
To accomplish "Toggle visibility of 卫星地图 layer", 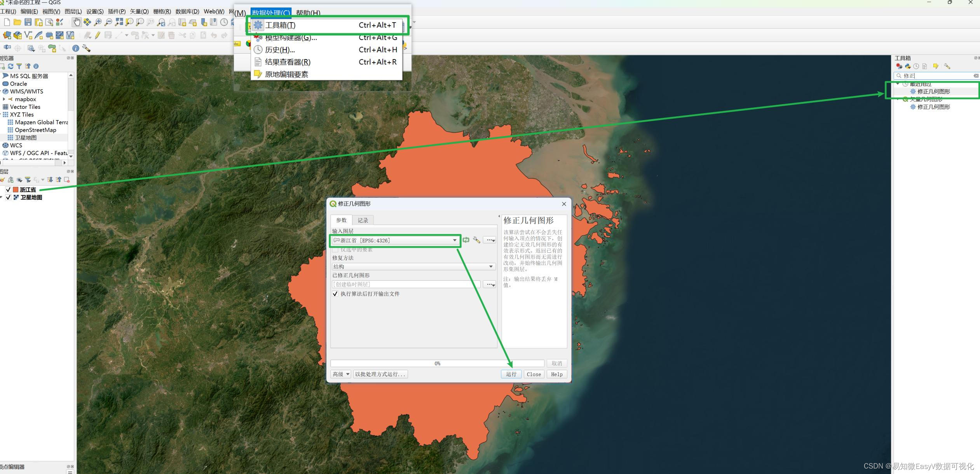I will coord(8,197).
